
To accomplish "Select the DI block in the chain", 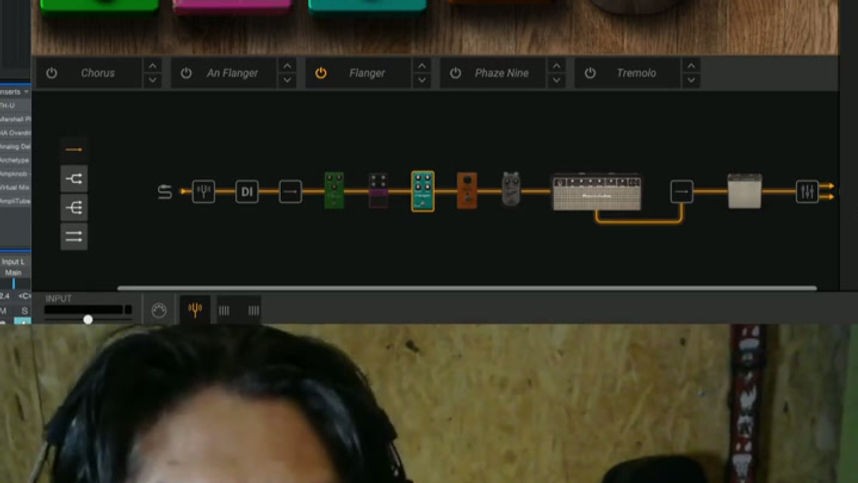I will (x=247, y=191).
